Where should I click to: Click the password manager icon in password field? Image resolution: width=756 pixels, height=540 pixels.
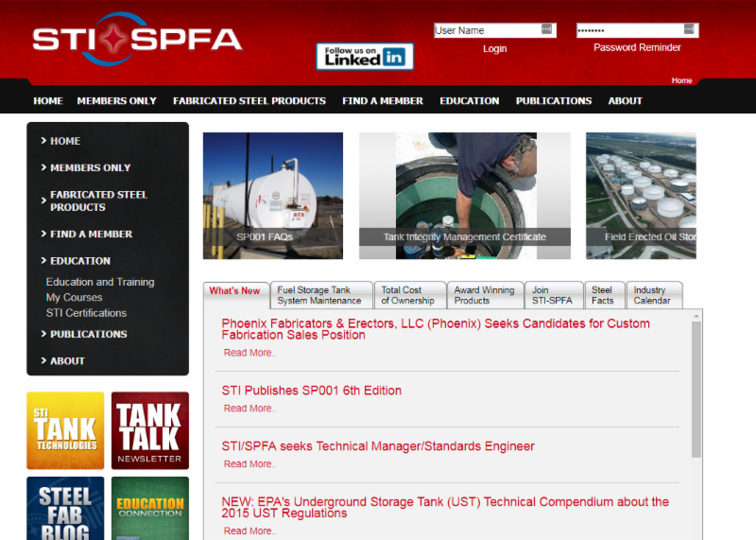tap(689, 29)
